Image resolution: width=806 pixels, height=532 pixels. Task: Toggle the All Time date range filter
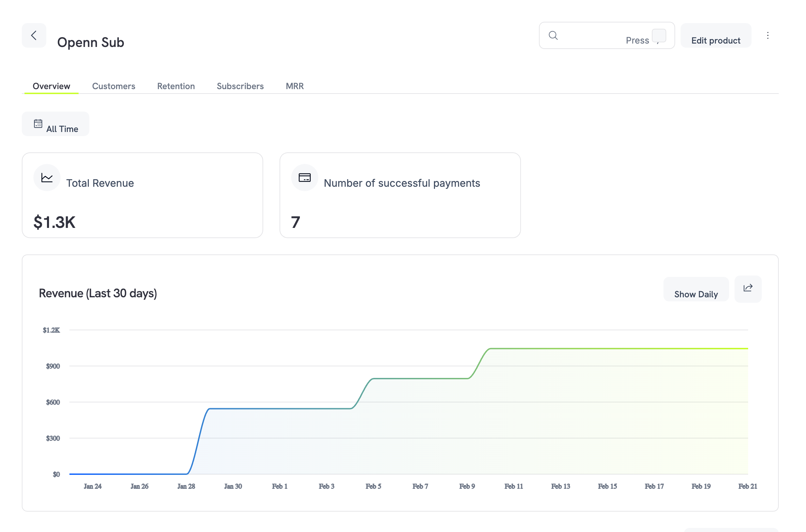[55, 124]
